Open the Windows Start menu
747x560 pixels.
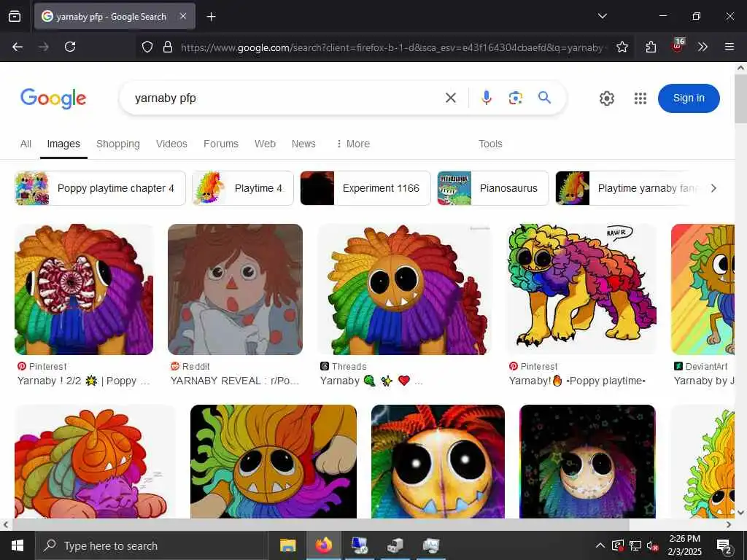pos(18,545)
